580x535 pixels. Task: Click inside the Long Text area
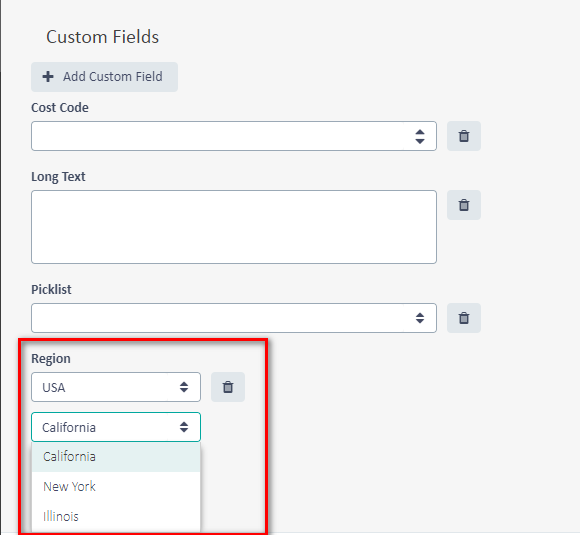[x=234, y=227]
